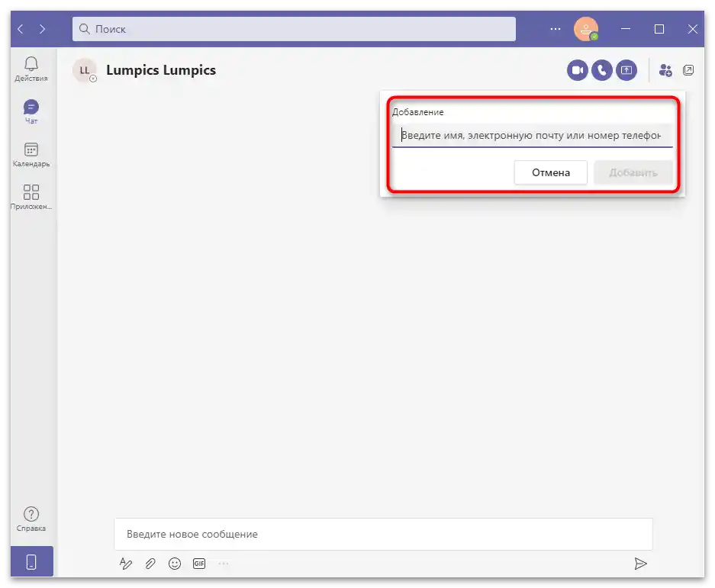Screen dimensions: 715x588
Task: Click the new message input box
Action: [383, 534]
